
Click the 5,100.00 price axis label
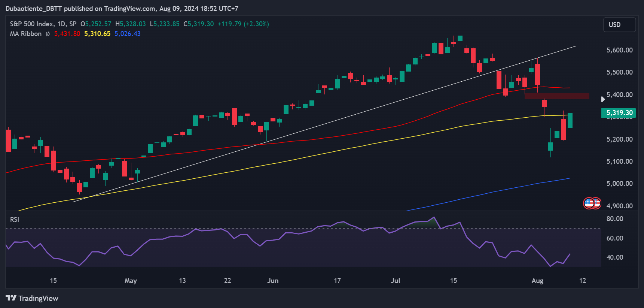click(x=620, y=161)
